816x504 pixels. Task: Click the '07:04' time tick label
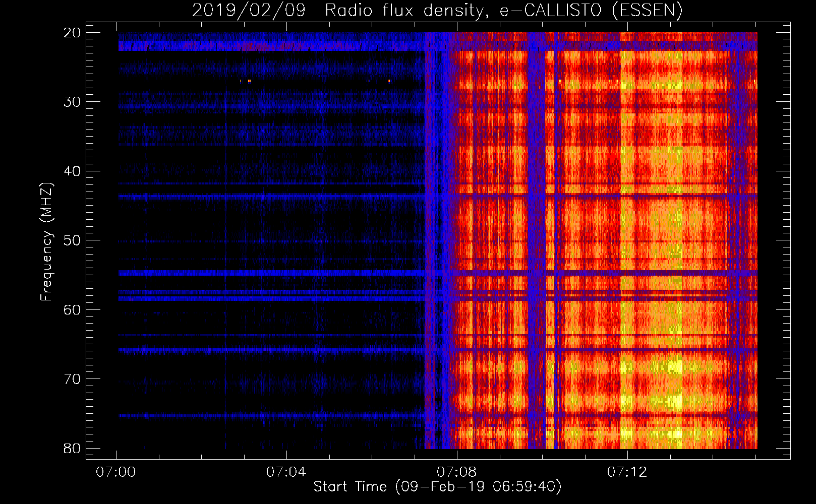[286, 472]
